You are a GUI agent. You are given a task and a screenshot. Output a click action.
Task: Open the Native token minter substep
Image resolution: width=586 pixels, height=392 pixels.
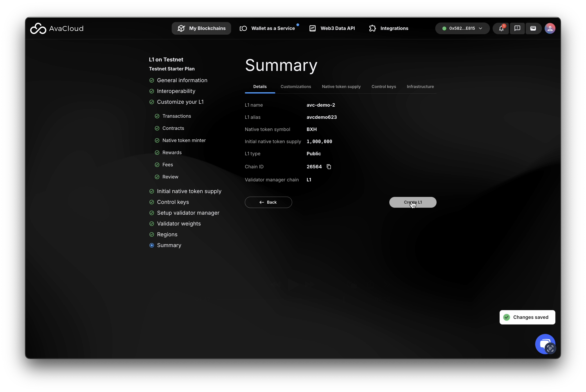pyautogui.click(x=184, y=140)
